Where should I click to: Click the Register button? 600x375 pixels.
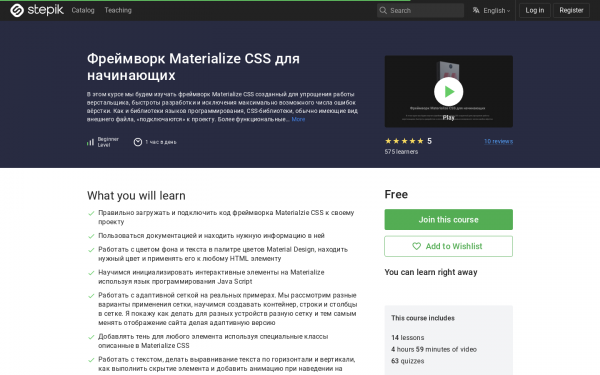click(x=571, y=10)
